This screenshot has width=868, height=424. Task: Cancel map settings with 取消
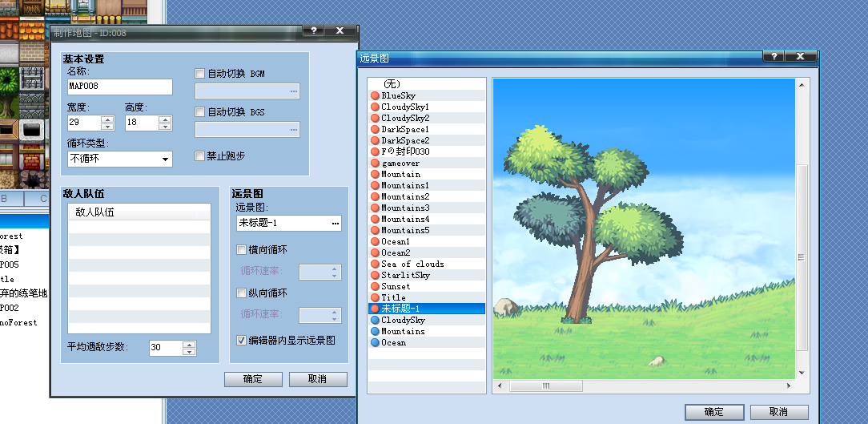(318, 379)
